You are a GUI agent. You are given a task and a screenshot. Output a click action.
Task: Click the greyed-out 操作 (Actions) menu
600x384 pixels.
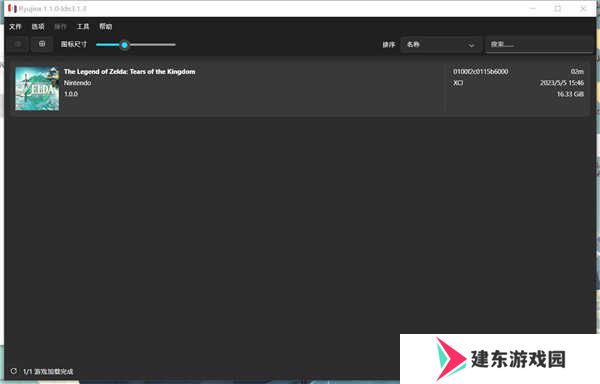click(x=60, y=26)
